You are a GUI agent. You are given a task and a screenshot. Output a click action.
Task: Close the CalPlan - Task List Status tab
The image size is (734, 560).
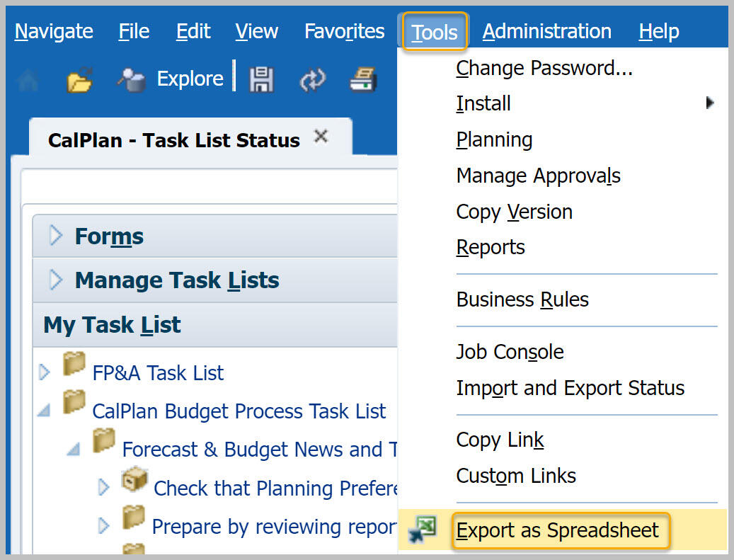[x=321, y=137]
